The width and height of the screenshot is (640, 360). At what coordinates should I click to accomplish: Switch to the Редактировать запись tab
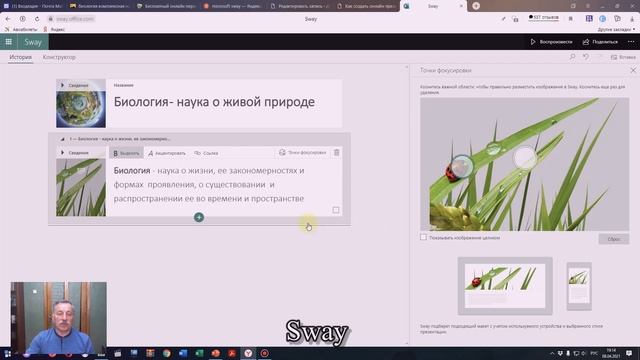click(x=300, y=6)
